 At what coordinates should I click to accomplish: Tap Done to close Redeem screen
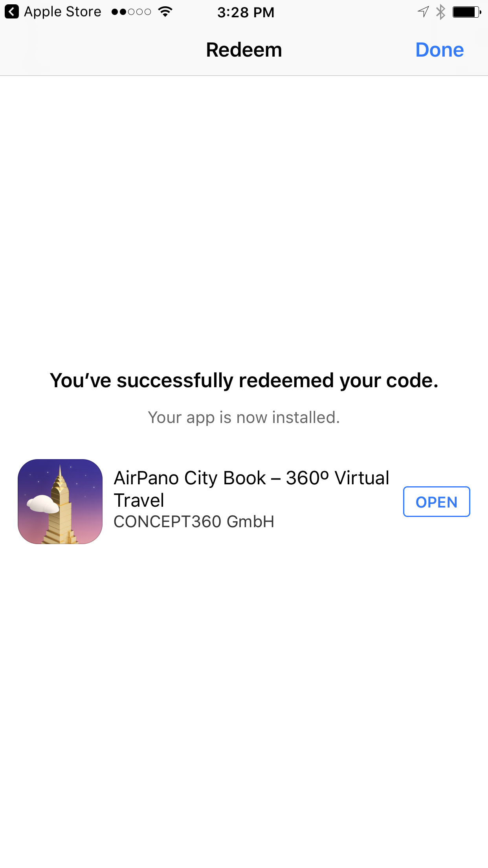click(440, 50)
